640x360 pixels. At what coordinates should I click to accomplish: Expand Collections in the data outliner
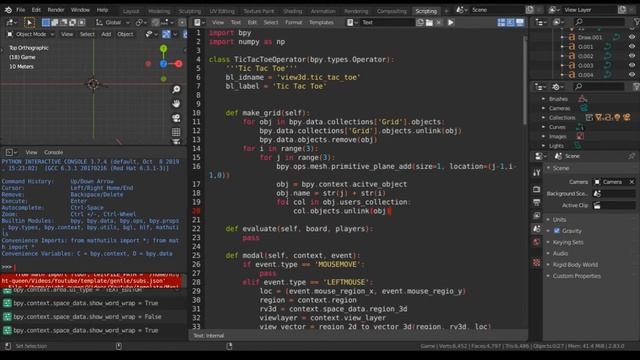[x=543, y=118]
